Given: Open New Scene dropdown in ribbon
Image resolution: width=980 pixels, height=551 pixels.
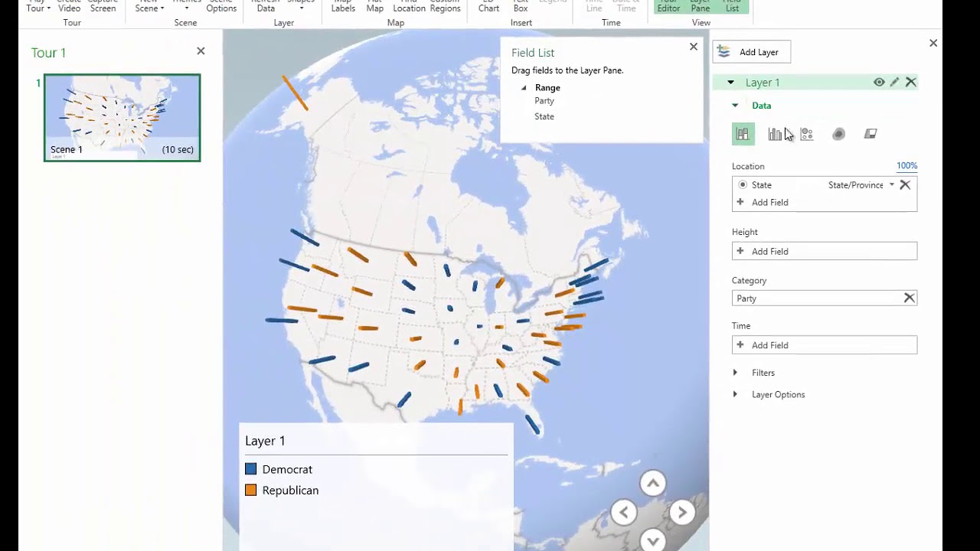Looking at the screenshot, I should (149, 6).
